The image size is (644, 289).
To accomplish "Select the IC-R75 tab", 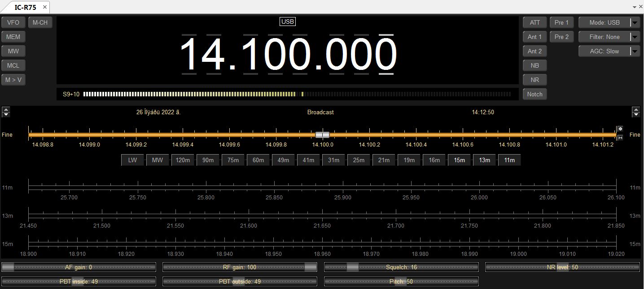I will pyautogui.click(x=26, y=7).
